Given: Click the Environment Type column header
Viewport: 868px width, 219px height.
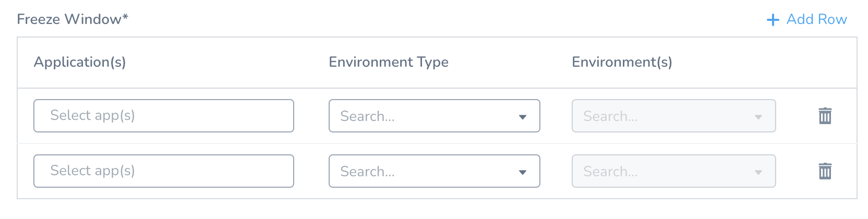Looking at the screenshot, I should click(389, 62).
